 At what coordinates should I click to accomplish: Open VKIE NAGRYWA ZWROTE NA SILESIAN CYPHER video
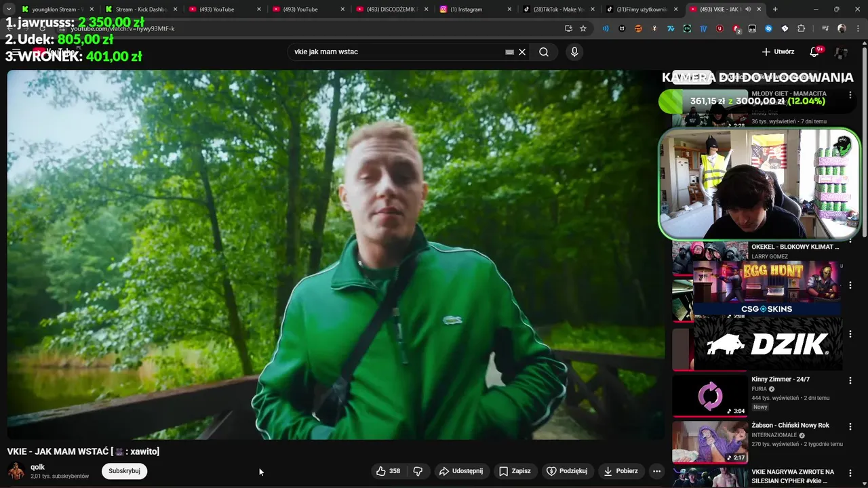pyautogui.click(x=793, y=476)
